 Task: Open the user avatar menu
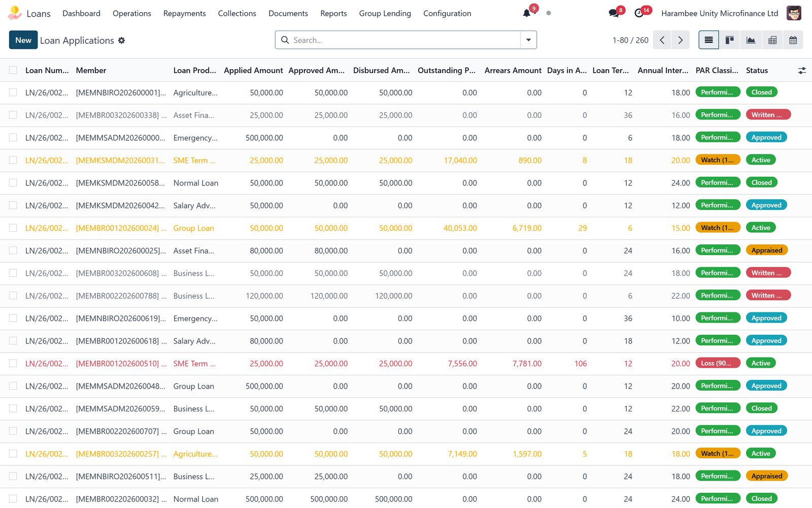click(794, 13)
